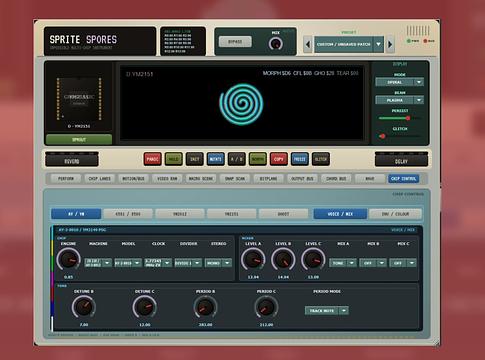Click the Persist slider
485x360 pixels.
(x=399, y=118)
